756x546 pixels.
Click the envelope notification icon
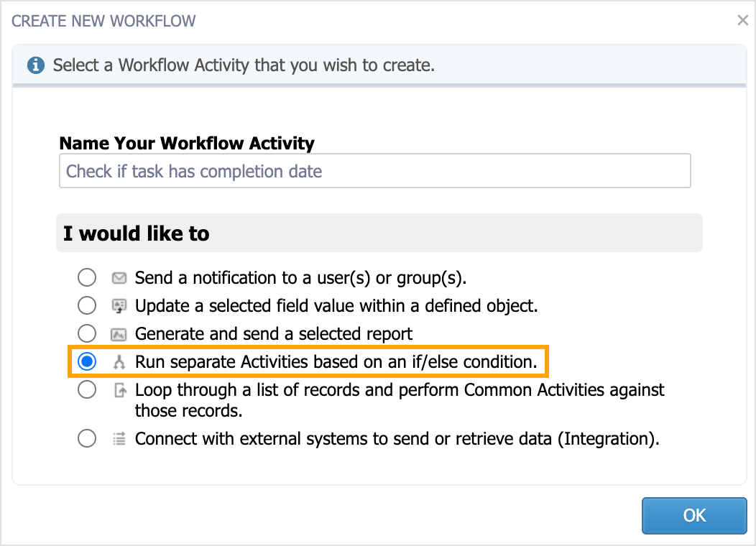pos(119,278)
